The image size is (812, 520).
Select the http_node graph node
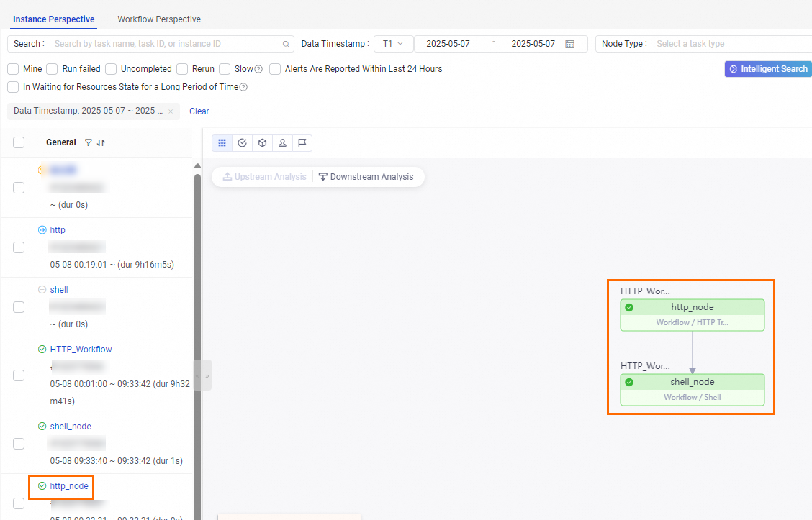tap(693, 314)
